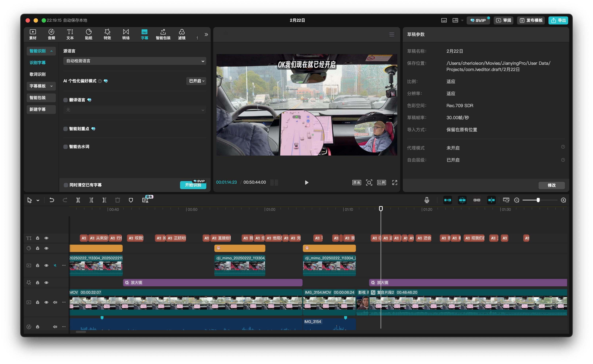Enter fullscreen preview
This screenshot has width=593, height=364.
click(394, 183)
